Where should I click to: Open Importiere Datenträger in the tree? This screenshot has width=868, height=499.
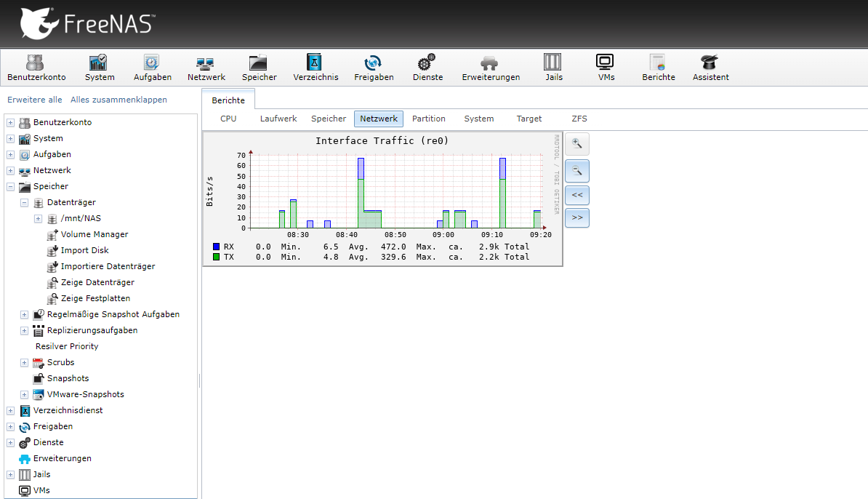(x=108, y=266)
